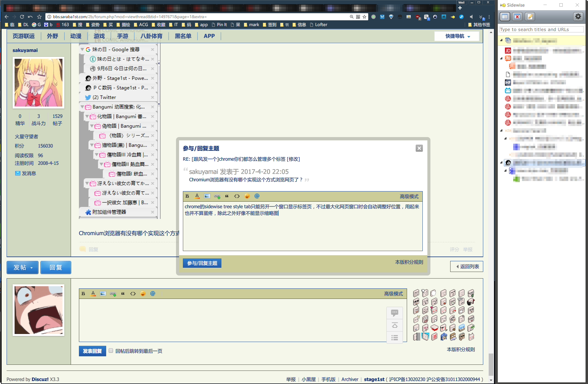Insert image via reply dialog toolbar
588x384 pixels.
207,196
